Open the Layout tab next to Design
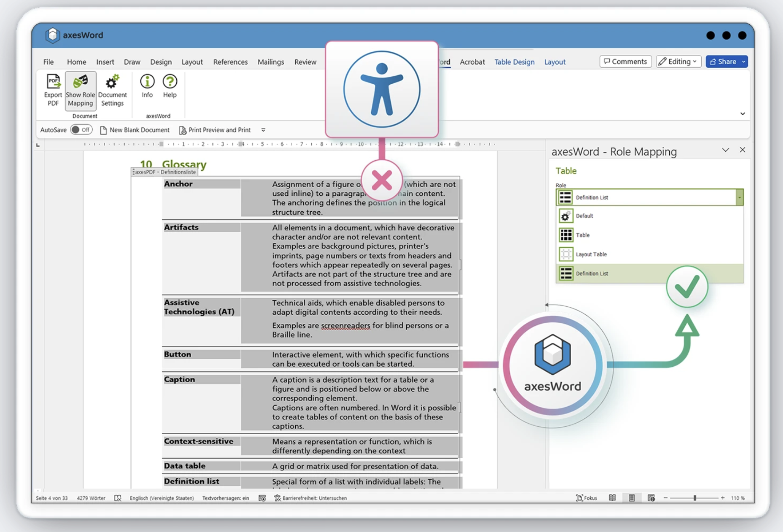This screenshot has width=783, height=532. 192,62
